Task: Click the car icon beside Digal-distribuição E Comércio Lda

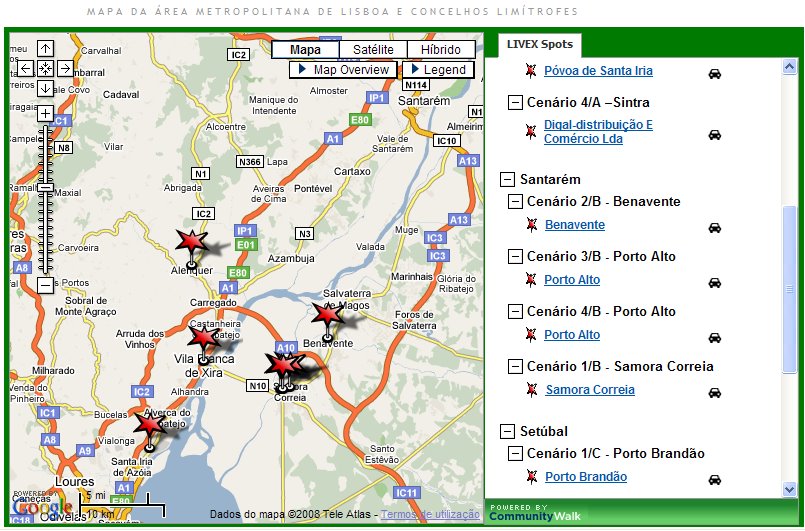Action: tap(715, 135)
